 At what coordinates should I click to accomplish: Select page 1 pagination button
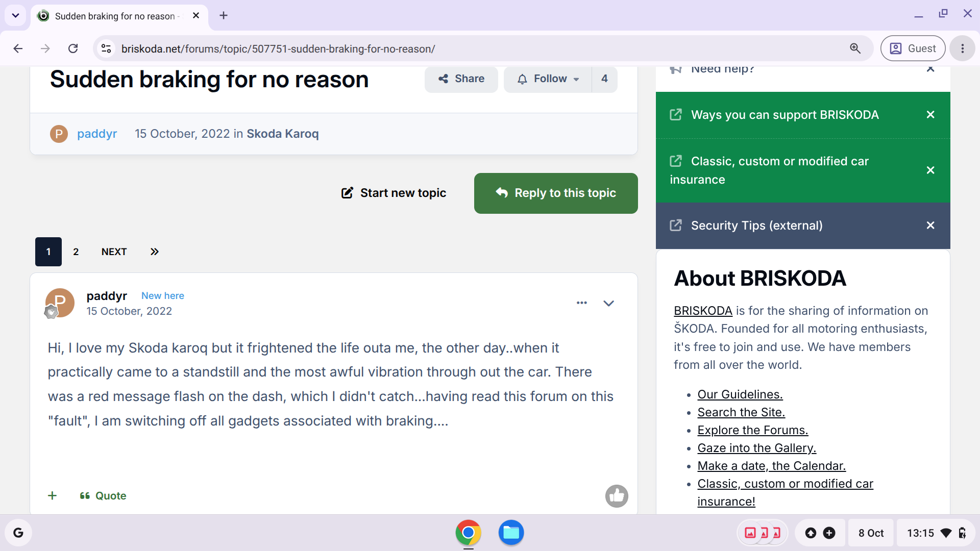point(48,252)
